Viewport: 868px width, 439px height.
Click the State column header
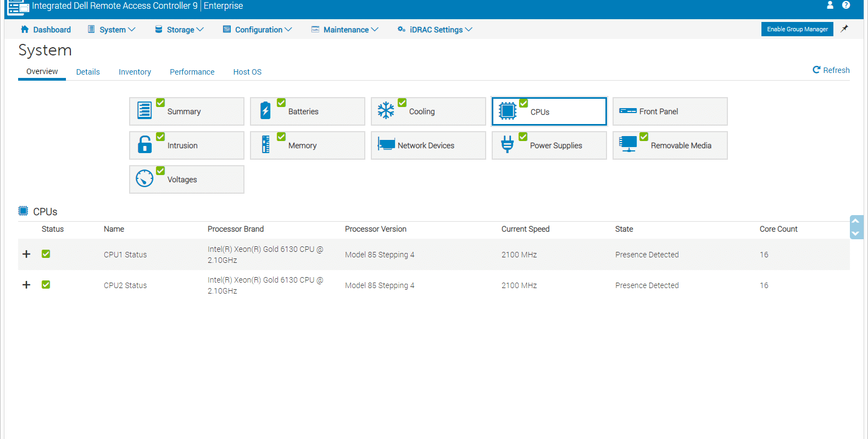[624, 229]
